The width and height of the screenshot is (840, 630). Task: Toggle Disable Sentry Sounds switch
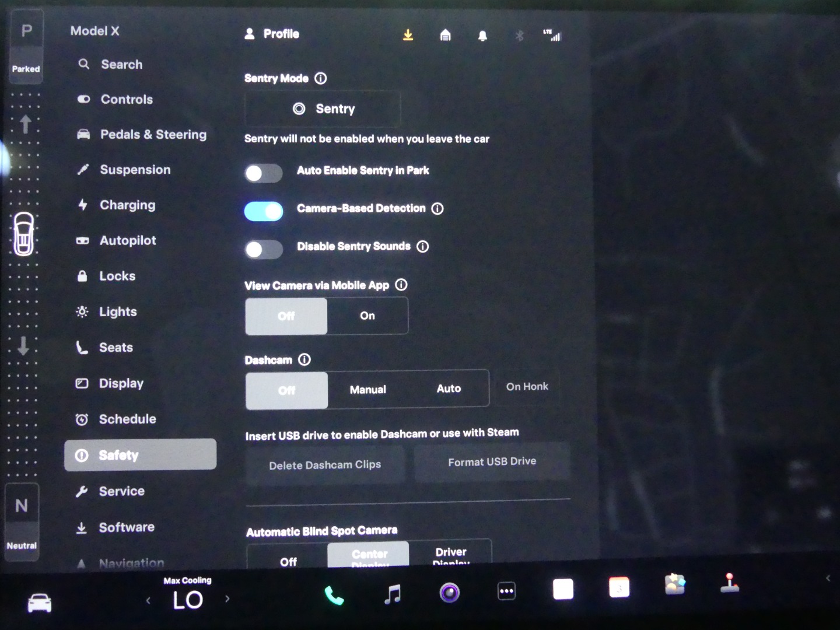pos(264,250)
